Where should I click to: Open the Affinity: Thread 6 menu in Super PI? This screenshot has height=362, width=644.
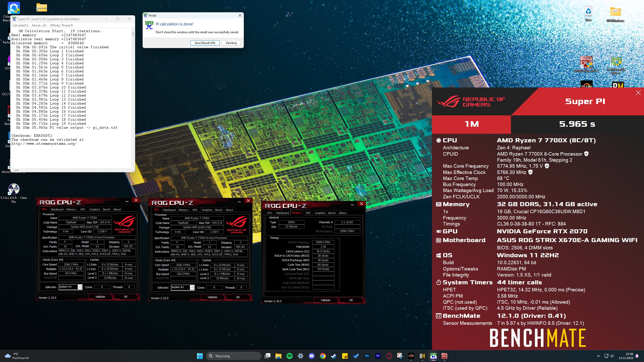click(x=61, y=25)
